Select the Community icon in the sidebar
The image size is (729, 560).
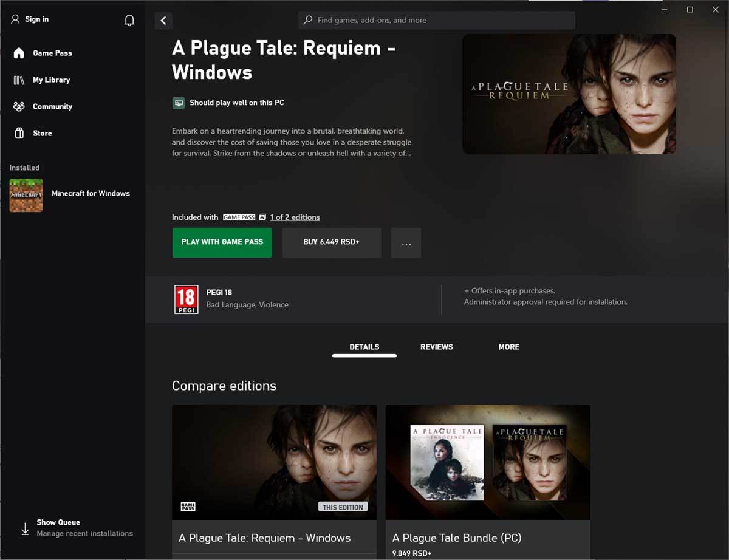click(x=18, y=106)
